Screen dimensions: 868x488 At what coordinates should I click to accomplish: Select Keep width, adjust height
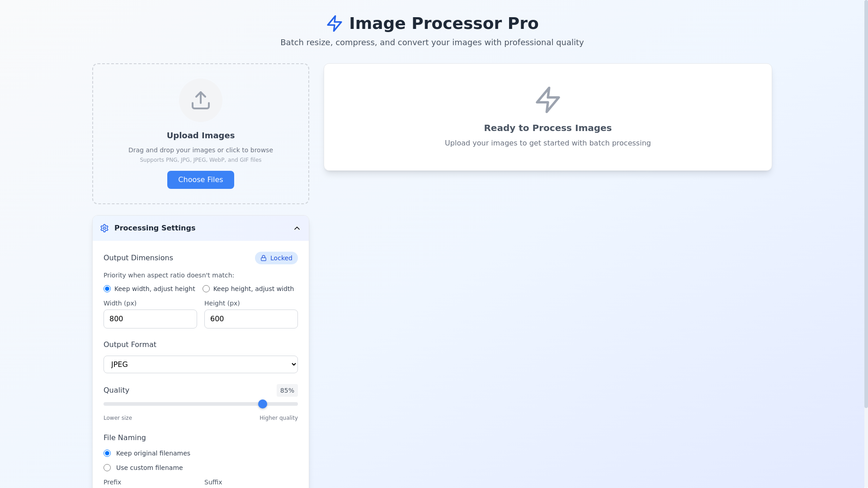tap(107, 289)
